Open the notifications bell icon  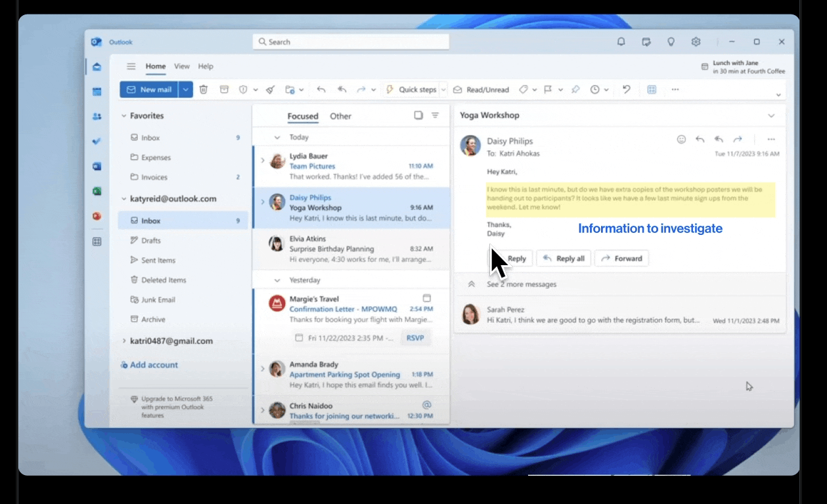pyautogui.click(x=621, y=41)
